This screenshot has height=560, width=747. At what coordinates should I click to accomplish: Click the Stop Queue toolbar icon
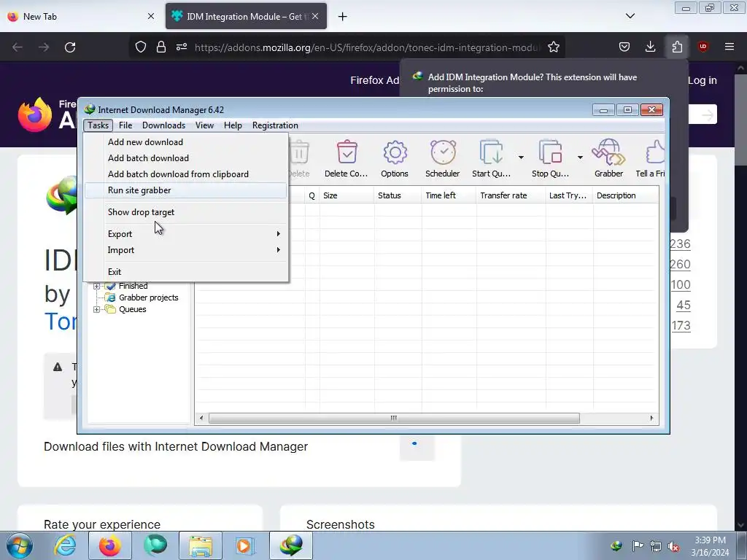pos(550,152)
